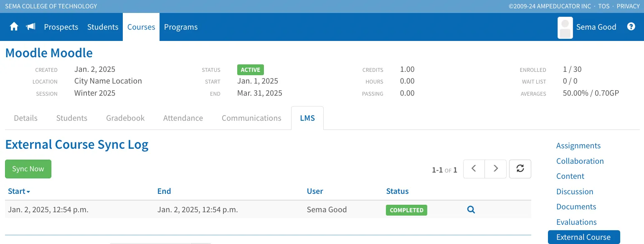Open Collaboration in the LMS sidebar
The height and width of the screenshot is (244, 644).
580,161
